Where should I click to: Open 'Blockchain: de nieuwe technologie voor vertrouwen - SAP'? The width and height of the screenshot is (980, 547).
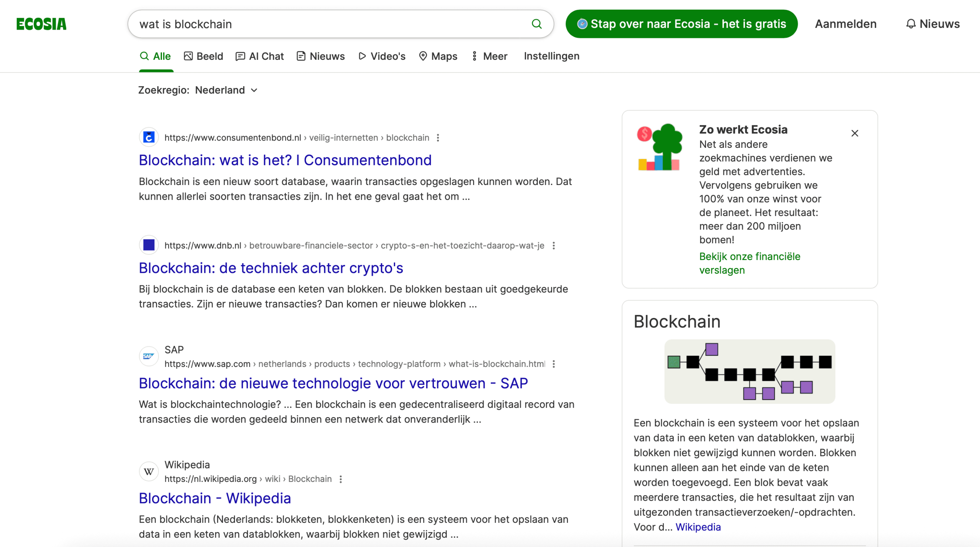[x=333, y=383]
